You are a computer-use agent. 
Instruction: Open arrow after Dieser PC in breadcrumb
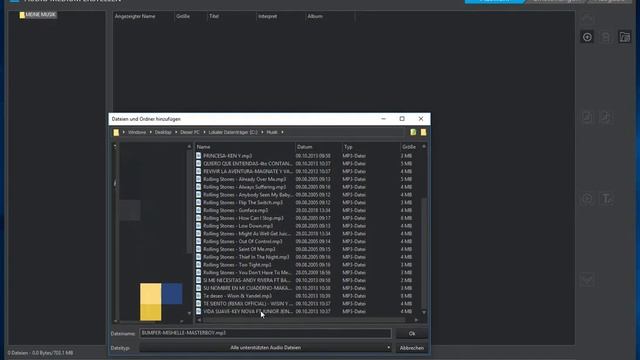[x=204, y=132]
